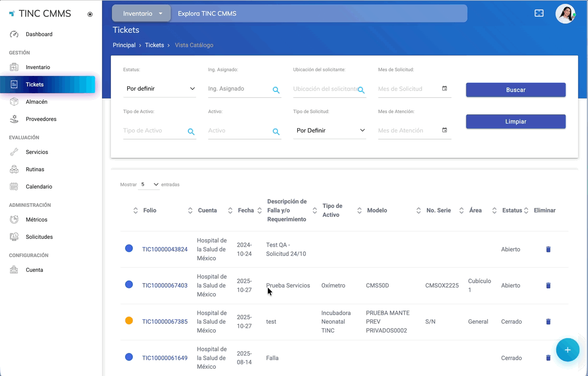The width and height of the screenshot is (588, 376).
Task: Open the Mostrar entries count dropdown
Action: click(x=150, y=185)
